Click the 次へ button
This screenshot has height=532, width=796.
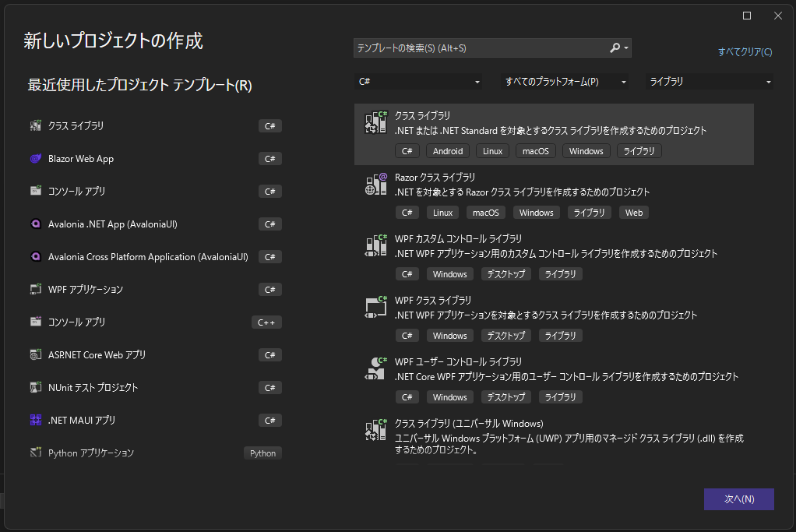coord(738,499)
